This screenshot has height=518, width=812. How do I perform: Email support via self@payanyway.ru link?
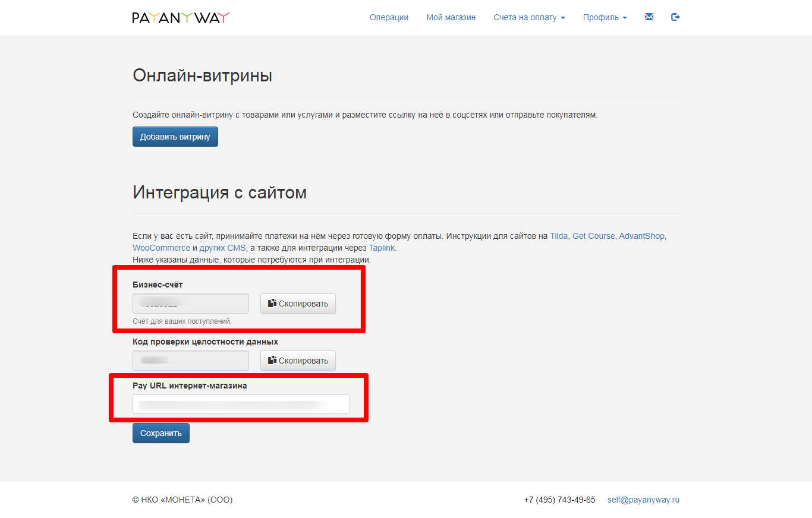643,500
